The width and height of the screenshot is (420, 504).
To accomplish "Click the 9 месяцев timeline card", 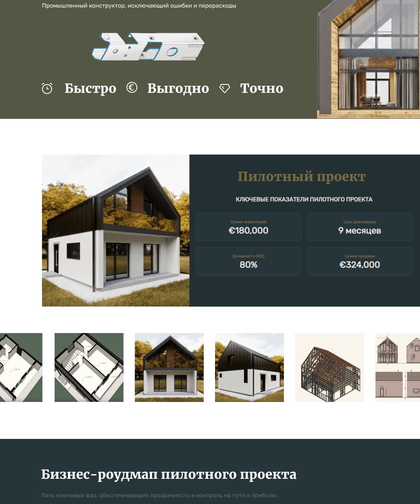I will coord(360,227).
